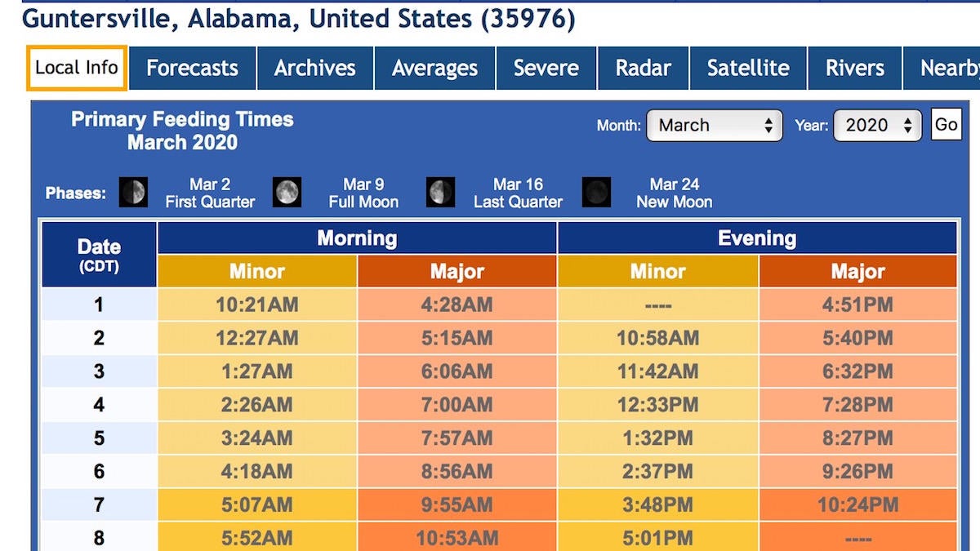The image size is (980, 551).
Task: Switch to the Radar tab
Action: (644, 68)
